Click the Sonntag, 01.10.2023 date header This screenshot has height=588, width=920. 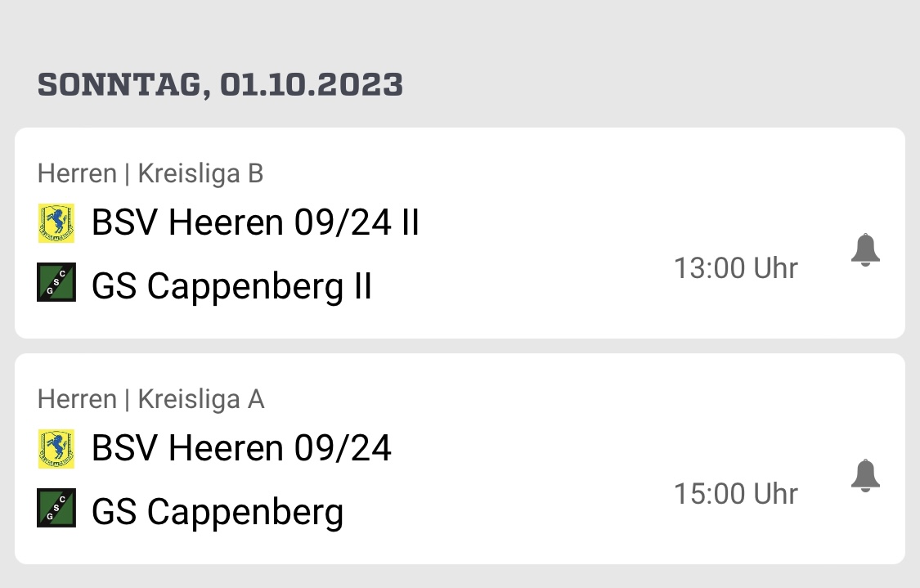click(x=220, y=85)
